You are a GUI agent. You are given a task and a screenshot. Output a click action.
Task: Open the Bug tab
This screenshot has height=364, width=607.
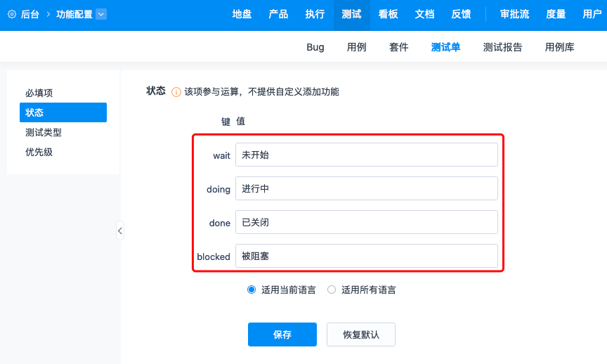pos(315,47)
